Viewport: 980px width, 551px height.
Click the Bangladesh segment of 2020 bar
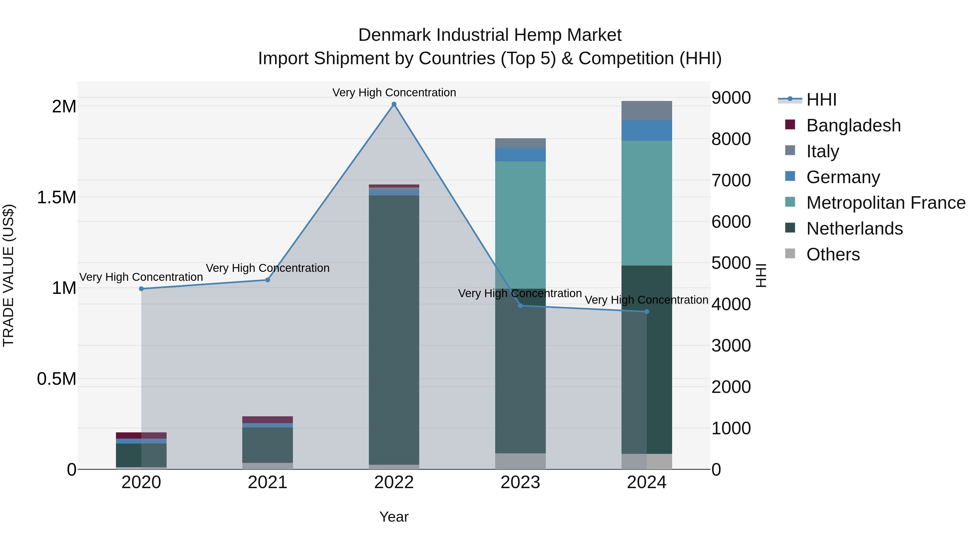click(x=141, y=435)
